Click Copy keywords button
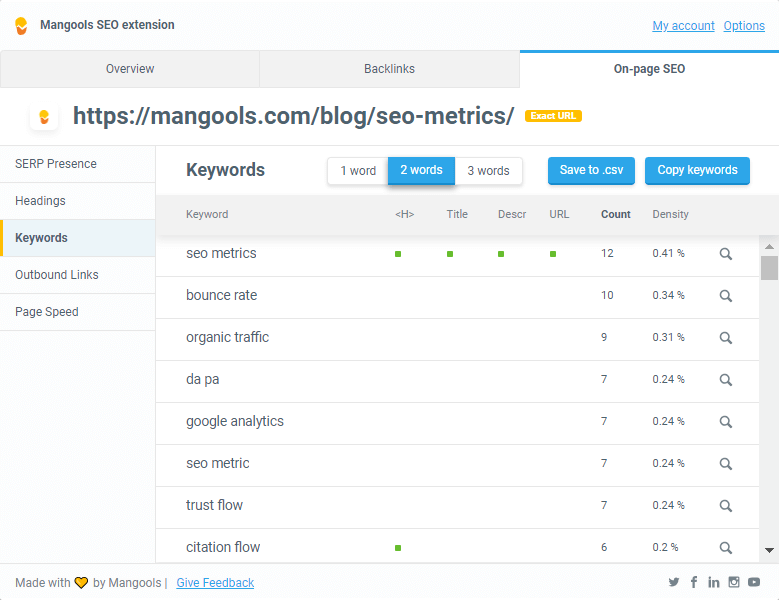This screenshot has height=600, width=779. point(697,170)
